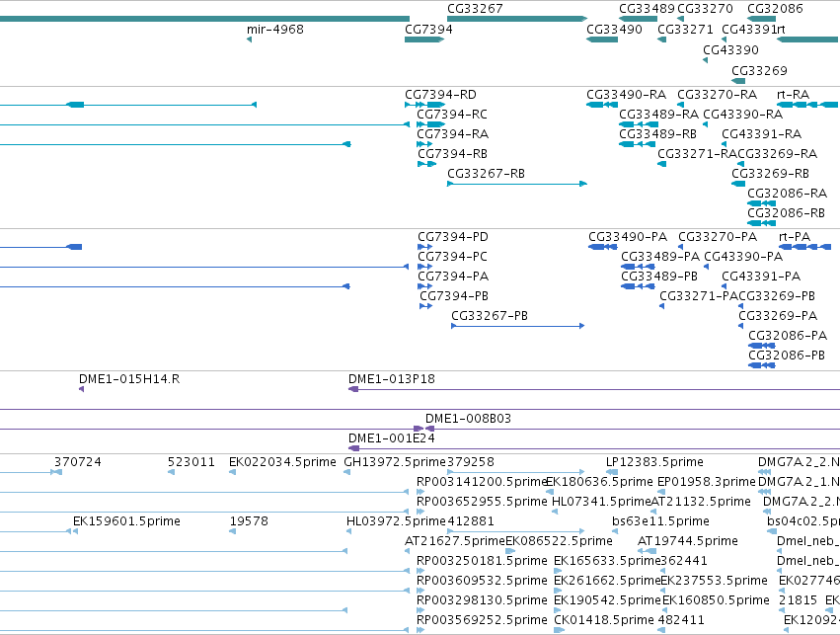Click transcript CG7394-RA

[x=453, y=134]
